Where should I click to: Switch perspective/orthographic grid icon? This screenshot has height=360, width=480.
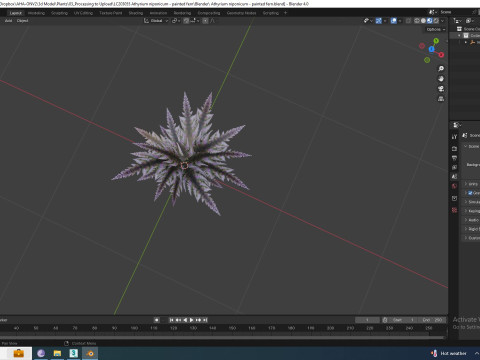[x=441, y=99]
